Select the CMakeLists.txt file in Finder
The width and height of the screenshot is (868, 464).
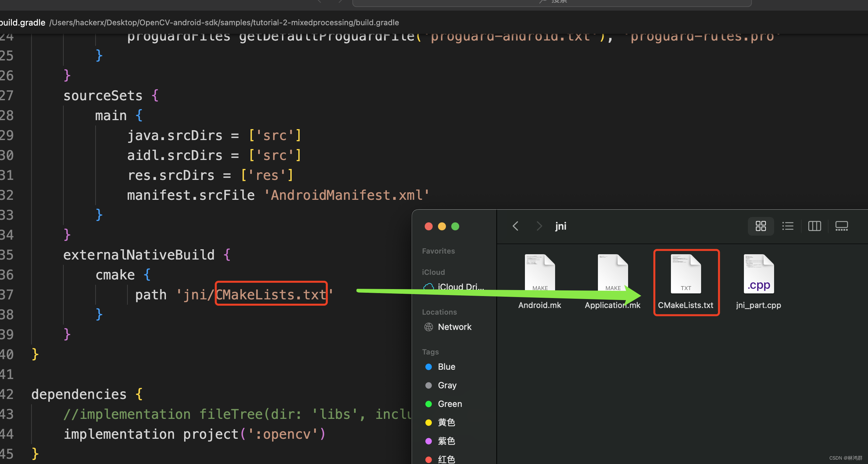coord(686,273)
